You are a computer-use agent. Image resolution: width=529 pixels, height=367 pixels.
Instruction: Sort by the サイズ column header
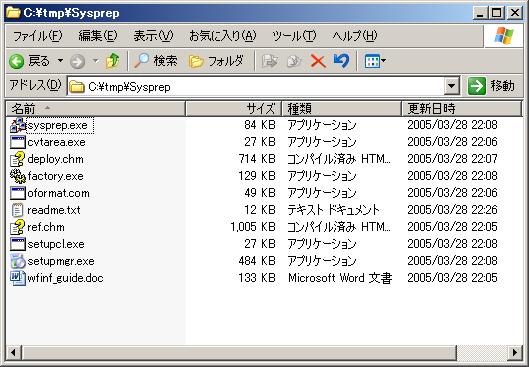tap(233, 109)
